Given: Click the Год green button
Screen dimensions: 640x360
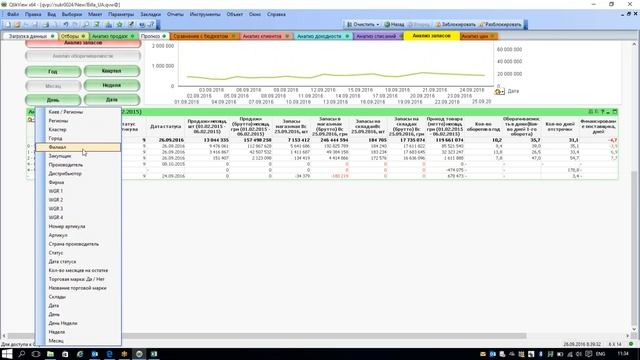Looking at the screenshot, I should coord(53,71).
